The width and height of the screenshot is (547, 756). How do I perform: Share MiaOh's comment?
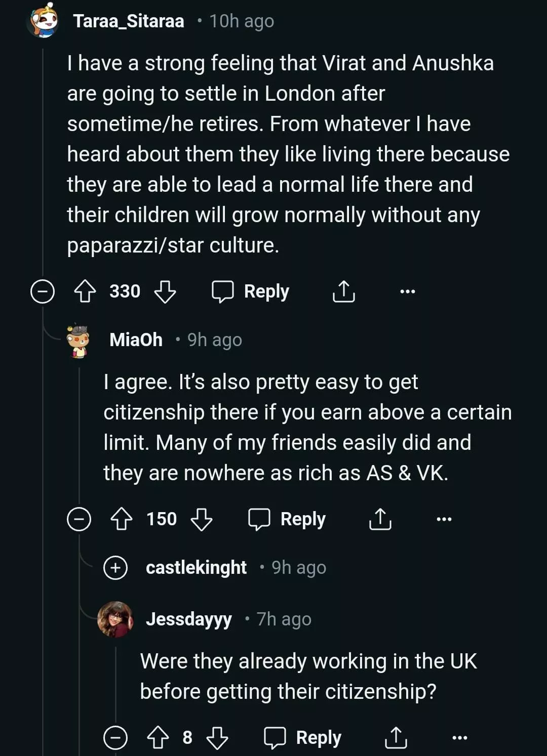click(x=380, y=519)
